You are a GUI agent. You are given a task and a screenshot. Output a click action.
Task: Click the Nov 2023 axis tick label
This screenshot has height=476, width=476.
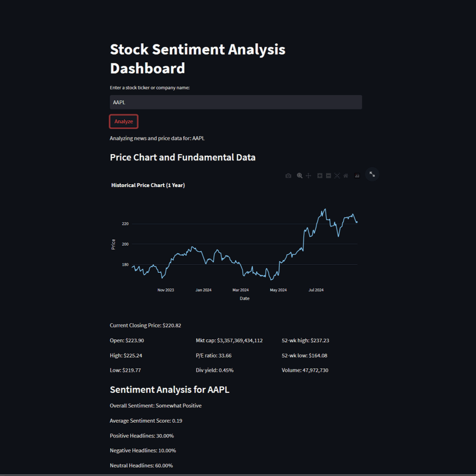(x=165, y=289)
